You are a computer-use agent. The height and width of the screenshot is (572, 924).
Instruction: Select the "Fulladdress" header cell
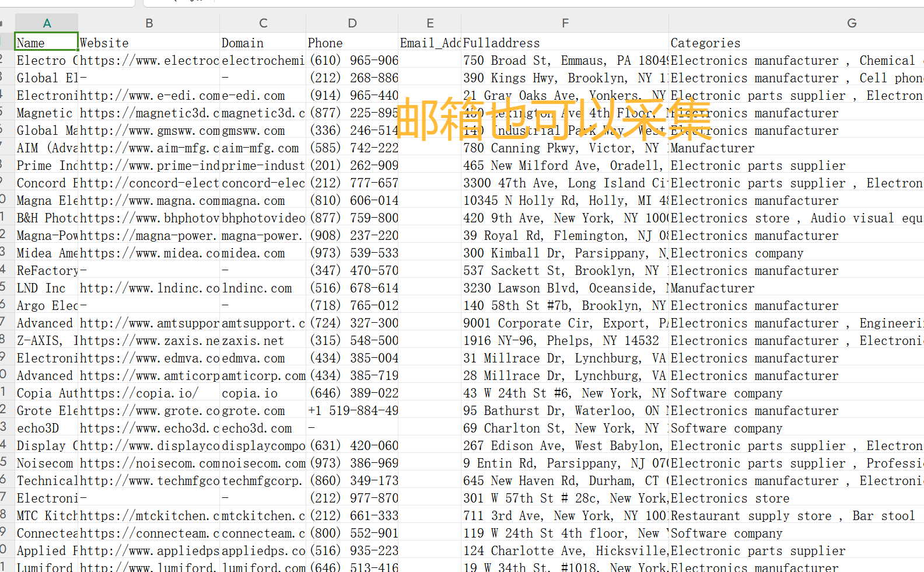click(565, 43)
